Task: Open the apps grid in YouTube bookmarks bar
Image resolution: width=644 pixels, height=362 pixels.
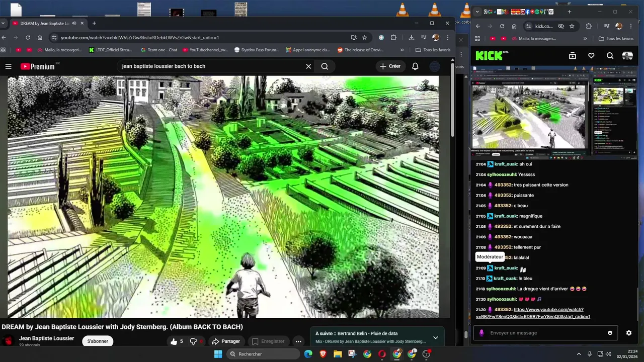Action: pos(3,50)
